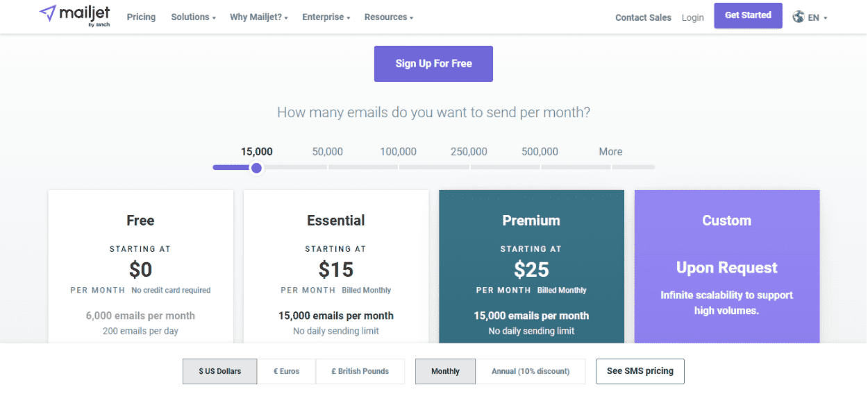868x394 pixels.
Task: Select the 100,000 emails volume label
Action: point(398,152)
